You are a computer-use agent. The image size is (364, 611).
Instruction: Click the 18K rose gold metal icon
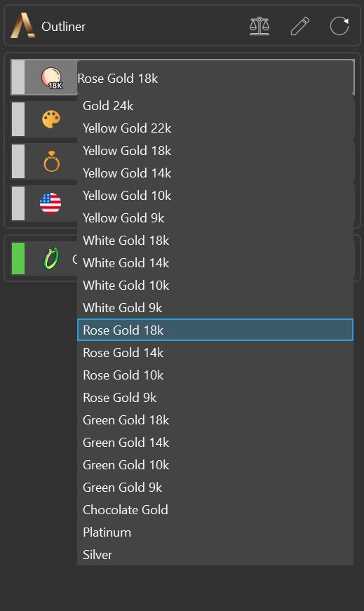[51, 78]
